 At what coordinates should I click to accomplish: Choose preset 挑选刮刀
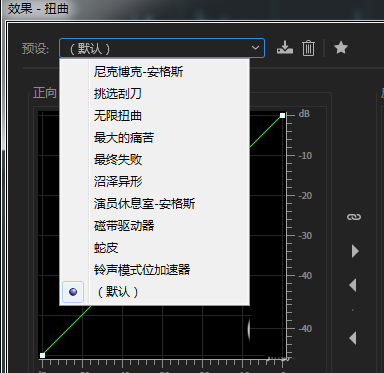(x=154, y=93)
